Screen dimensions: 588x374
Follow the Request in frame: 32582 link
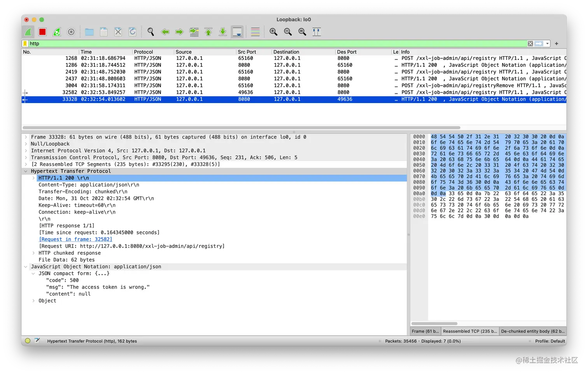point(75,239)
